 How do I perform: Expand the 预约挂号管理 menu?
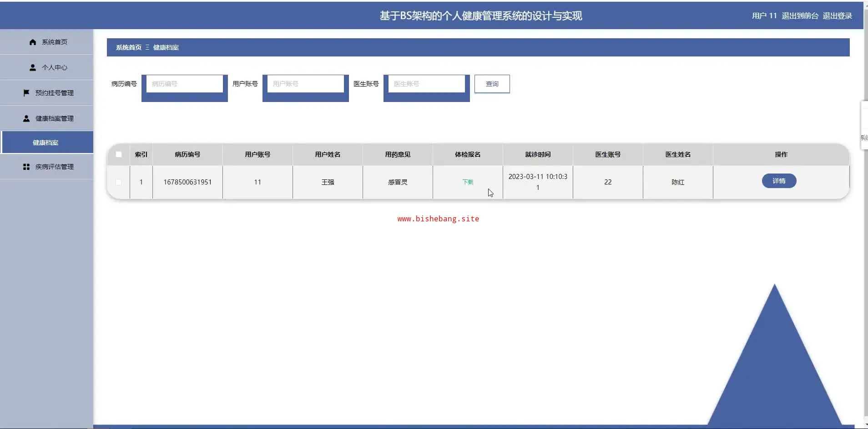pyautogui.click(x=46, y=93)
